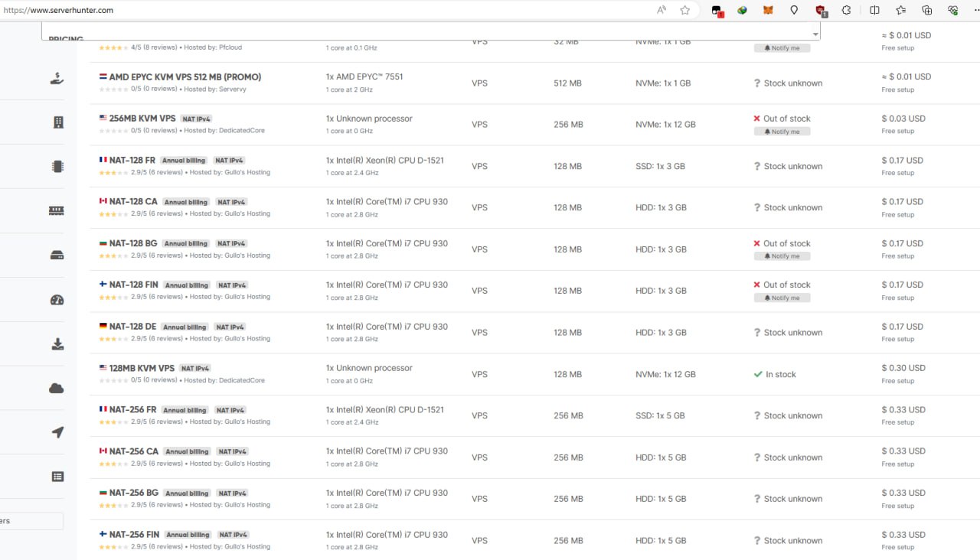Open the Collections toolbar icon
The image size is (980, 560).
[927, 10]
